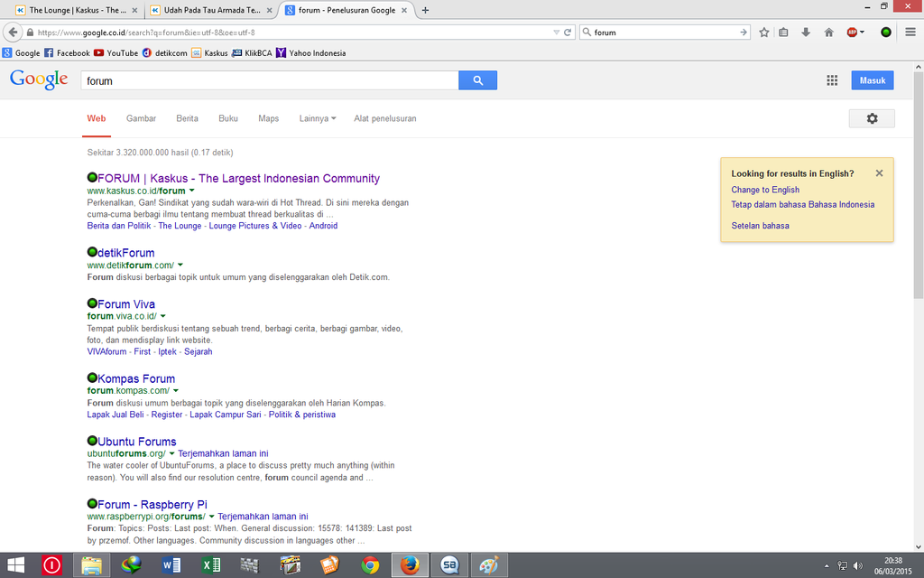Click Tetap dalam bahasa Bahasa Indonesia link
Screen dimensions: 924x578
[x=802, y=205]
